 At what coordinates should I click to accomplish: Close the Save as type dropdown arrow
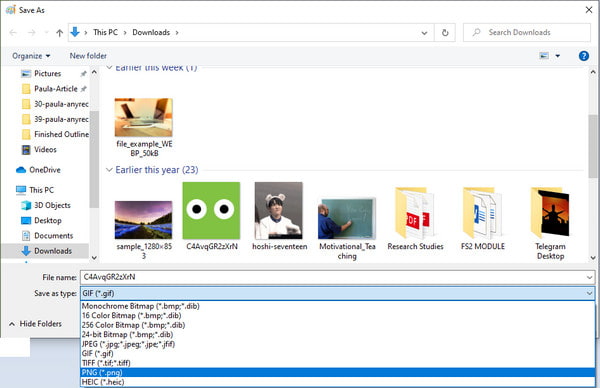pos(589,293)
